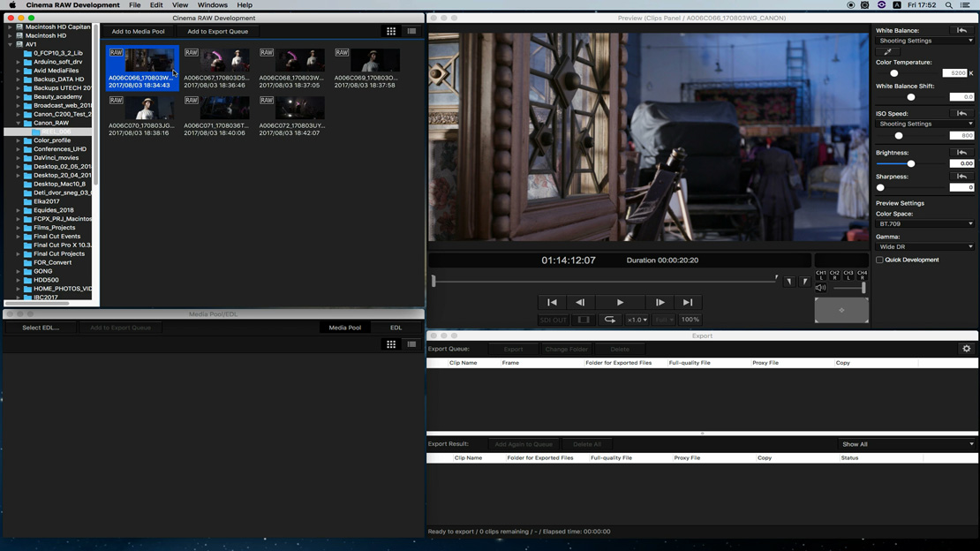Open the Gamma Wide DR dropdown
The width and height of the screenshot is (980, 551).
[925, 247]
